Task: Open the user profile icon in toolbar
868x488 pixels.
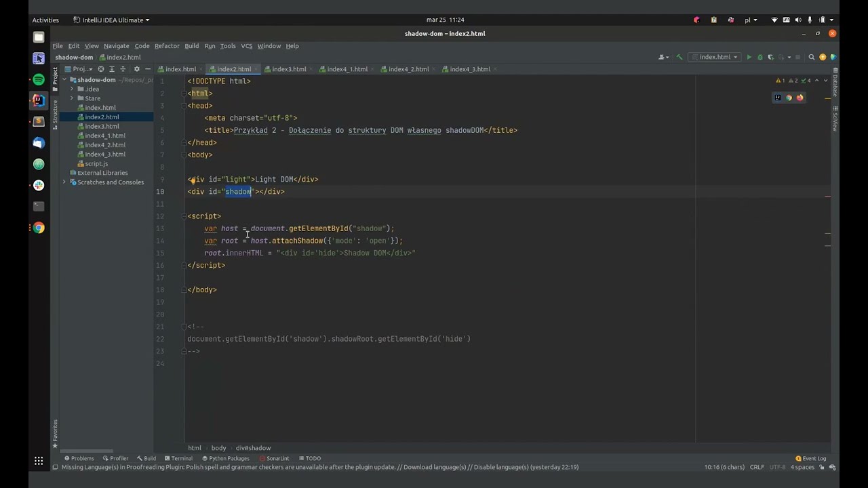Action: (x=663, y=57)
